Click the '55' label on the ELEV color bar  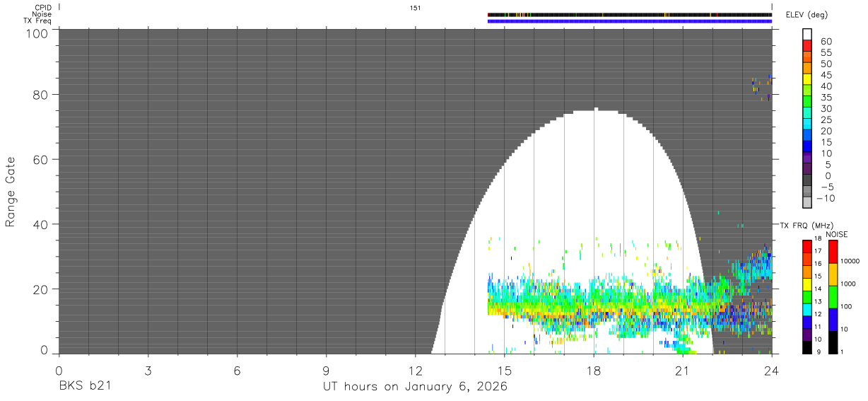click(826, 52)
